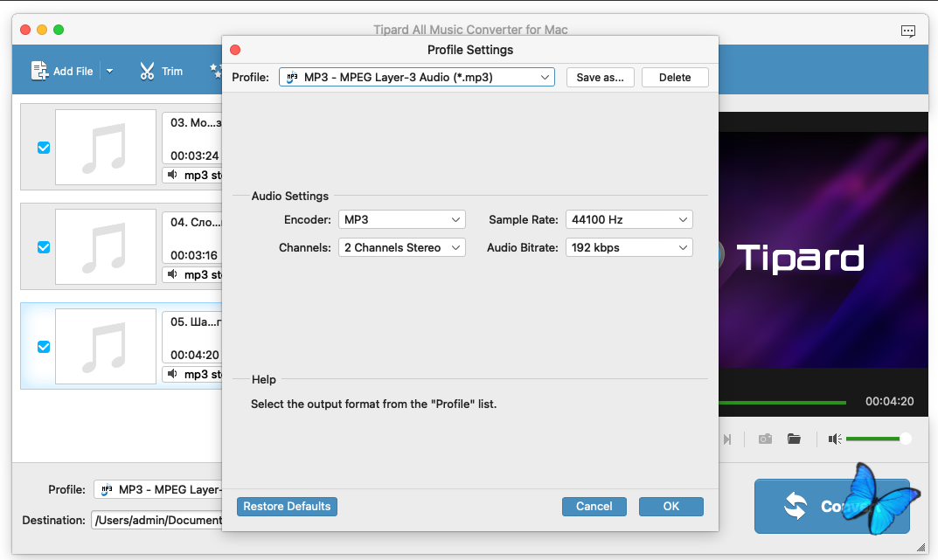Screen dimensions: 938x560
Task: Select the music thumbnail of track 05
Action: (x=106, y=347)
